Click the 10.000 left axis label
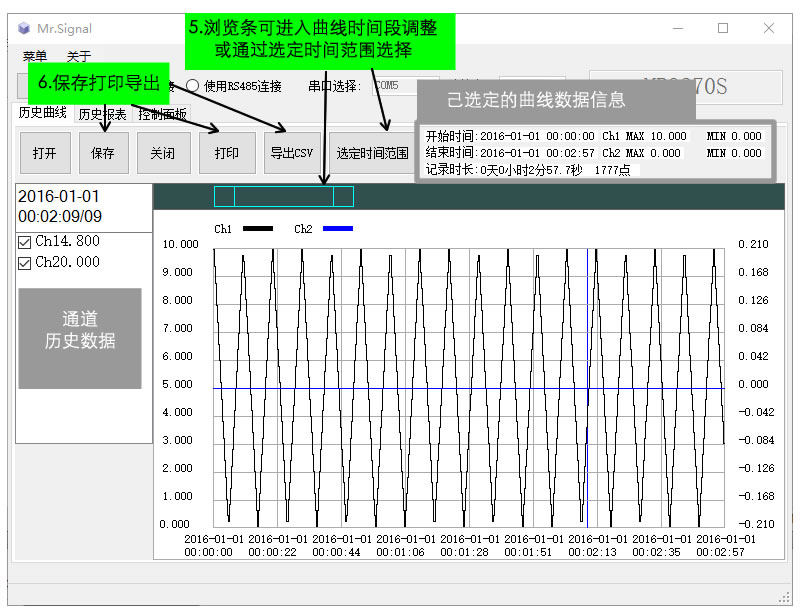Screen dimensions: 800x612 coord(180,244)
